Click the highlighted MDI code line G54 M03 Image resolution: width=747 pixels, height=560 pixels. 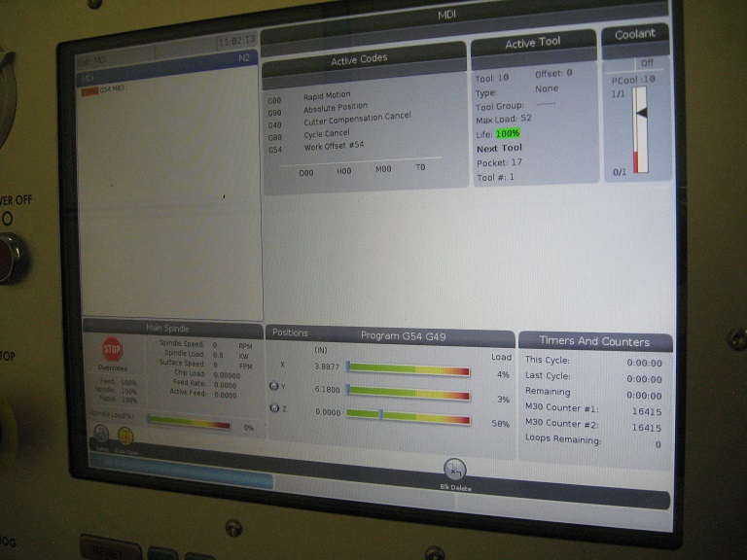tap(105, 90)
